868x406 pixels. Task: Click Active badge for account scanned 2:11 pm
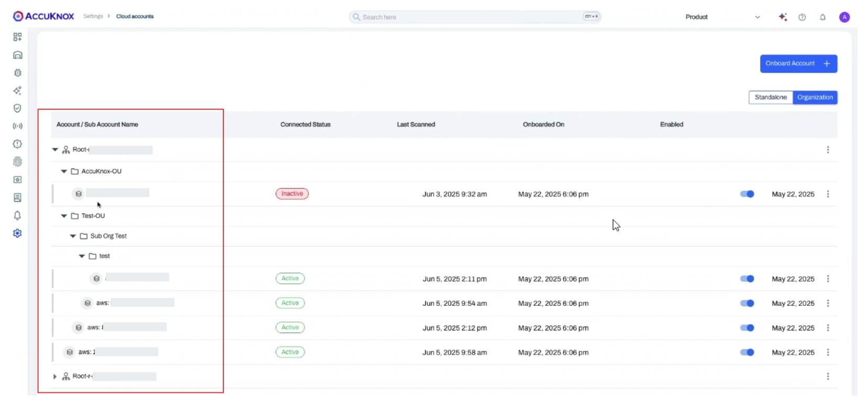coord(290,279)
